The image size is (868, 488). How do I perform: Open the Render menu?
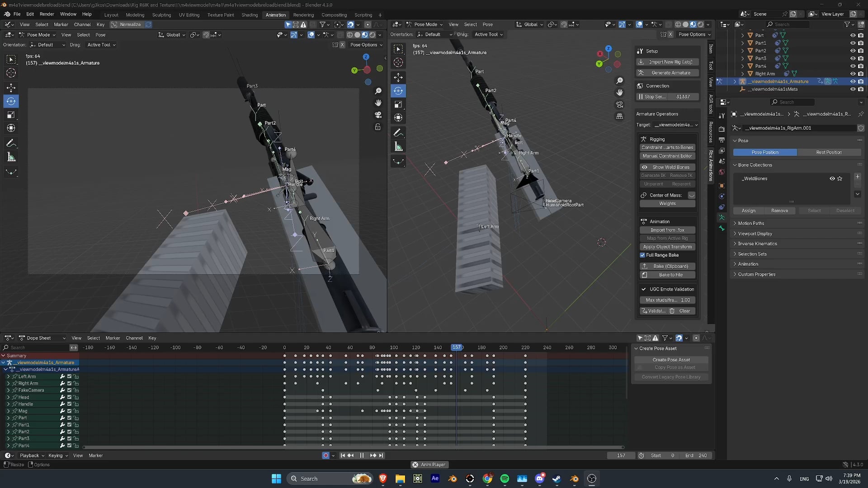47,14
